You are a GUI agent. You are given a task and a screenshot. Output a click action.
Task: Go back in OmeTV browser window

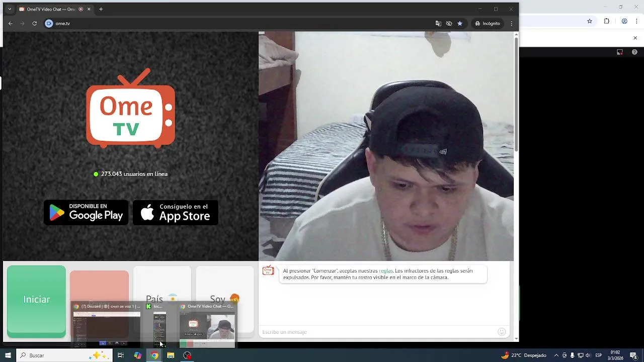11,23
